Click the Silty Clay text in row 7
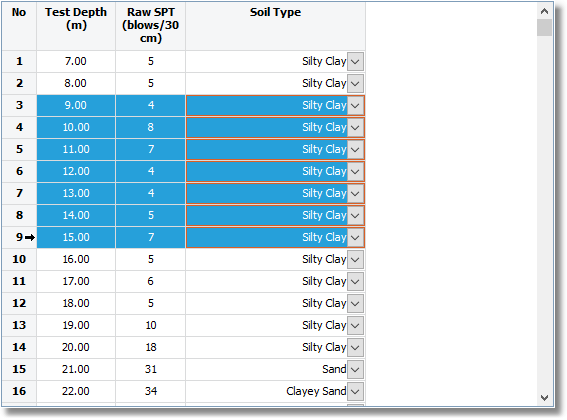The width and height of the screenshot is (567, 420). 324,194
